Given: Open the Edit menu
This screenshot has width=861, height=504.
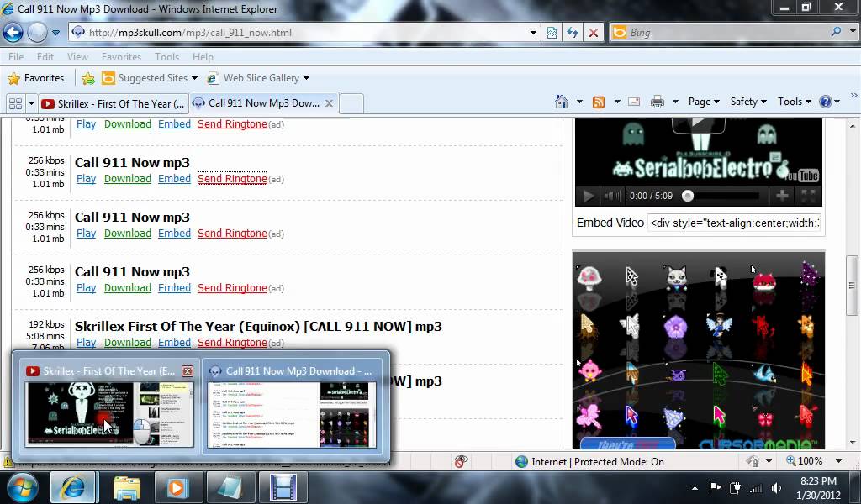Looking at the screenshot, I should coord(45,56).
